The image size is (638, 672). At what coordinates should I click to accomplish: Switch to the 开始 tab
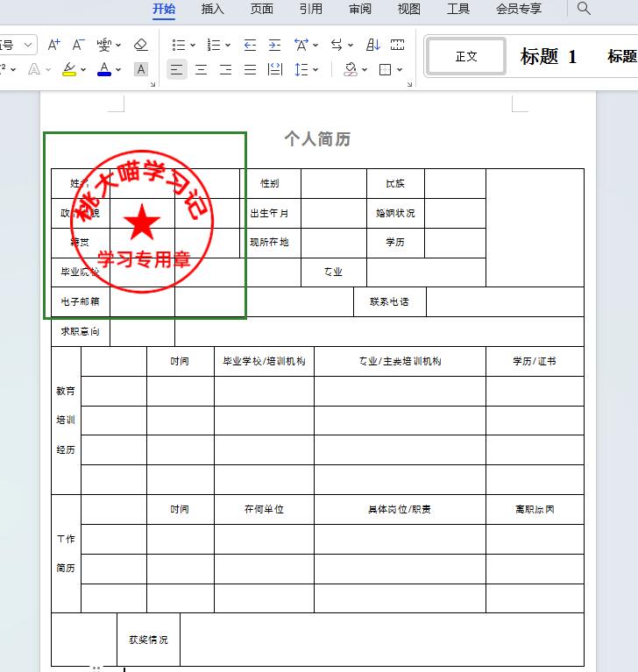pyautogui.click(x=164, y=9)
